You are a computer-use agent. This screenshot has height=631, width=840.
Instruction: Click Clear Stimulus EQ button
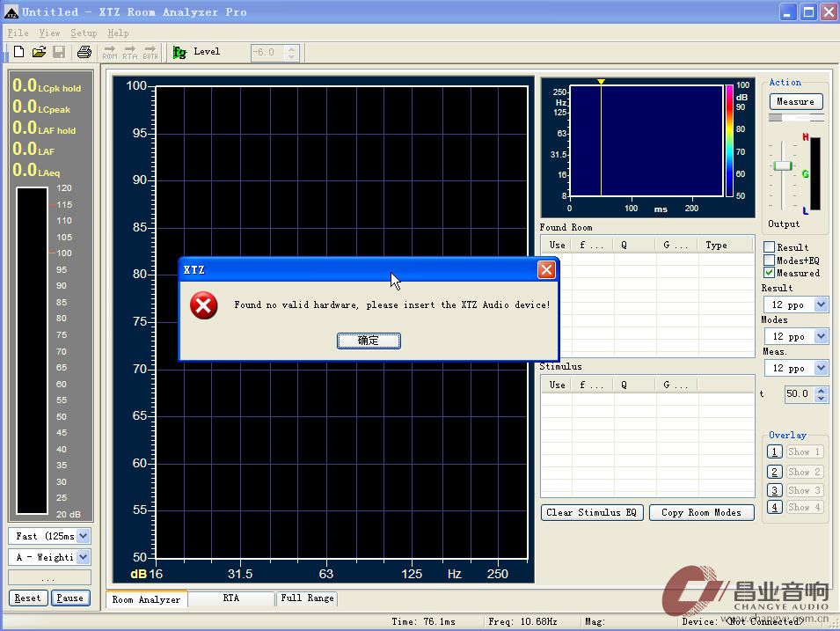point(591,512)
